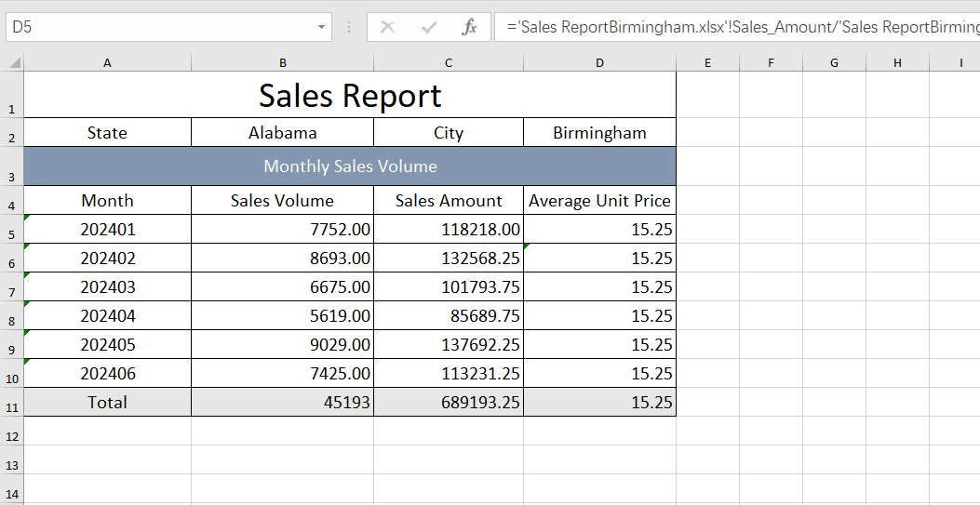Click sales amount cell 101793.75
Screen dimensions: 980x505
click(x=449, y=286)
